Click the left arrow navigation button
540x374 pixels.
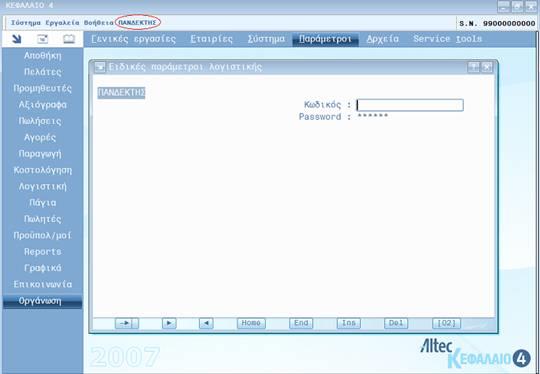point(206,323)
